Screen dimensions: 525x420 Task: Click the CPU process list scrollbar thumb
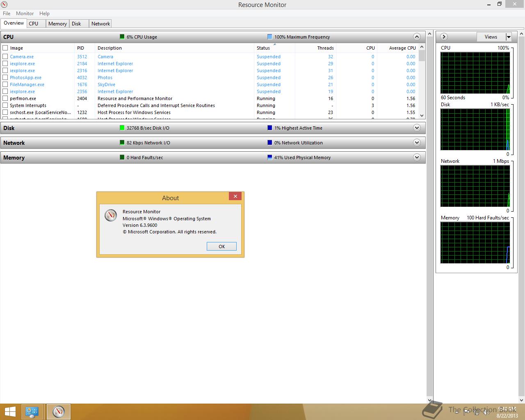click(422, 55)
